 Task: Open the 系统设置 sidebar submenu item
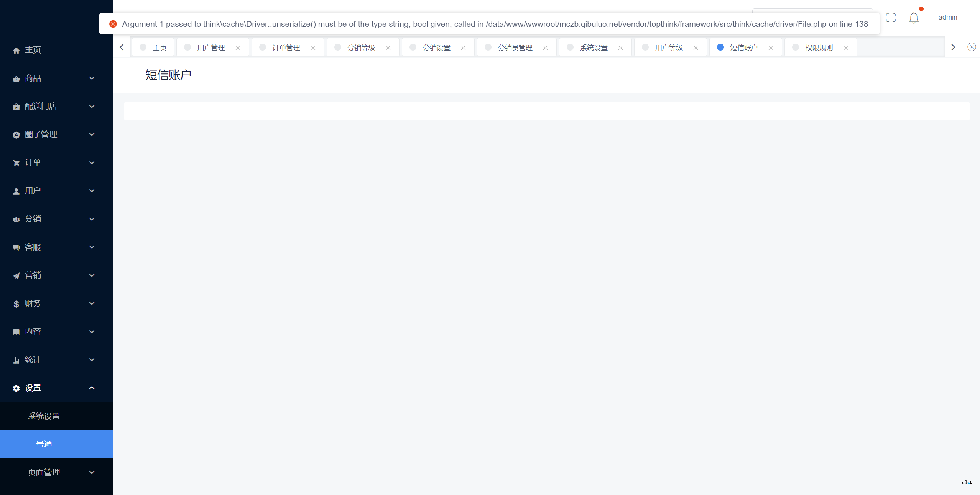pos(57,416)
